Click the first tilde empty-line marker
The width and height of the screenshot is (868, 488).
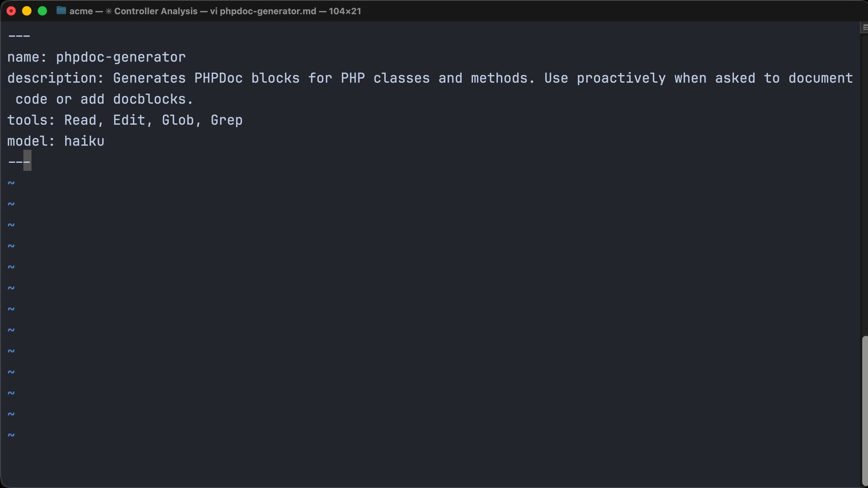[11, 183]
